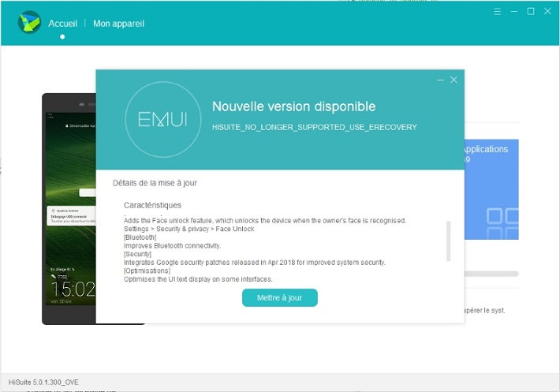This screenshot has height=392, width=560.
Task: Click the 15:02 clock on phone preview
Action: pos(73,289)
